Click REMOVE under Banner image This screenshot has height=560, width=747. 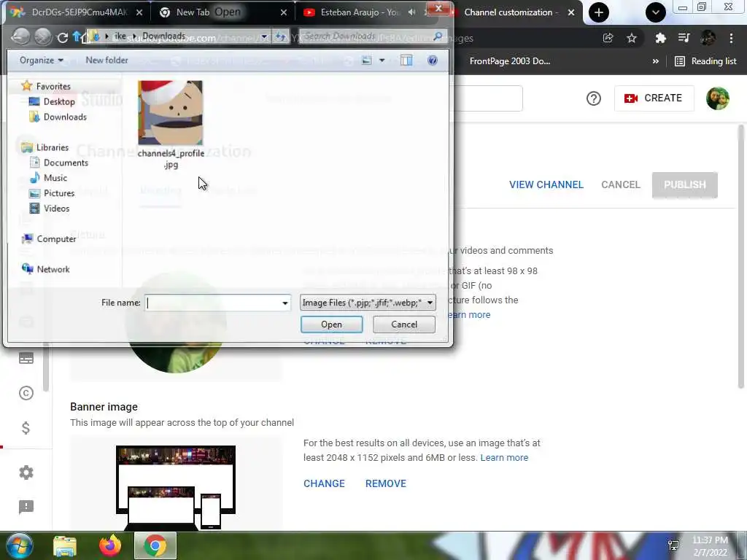pyautogui.click(x=386, y=484)
